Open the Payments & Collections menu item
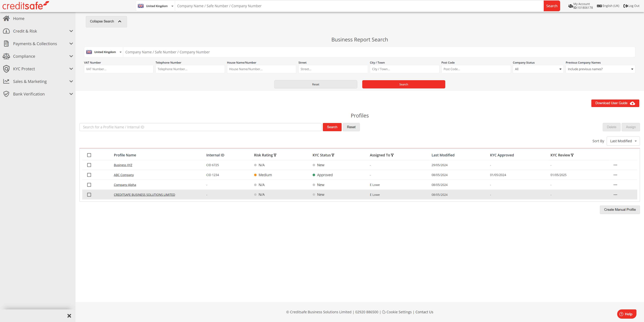The height and width of the screenshot is (322, 644). [35, 43]
